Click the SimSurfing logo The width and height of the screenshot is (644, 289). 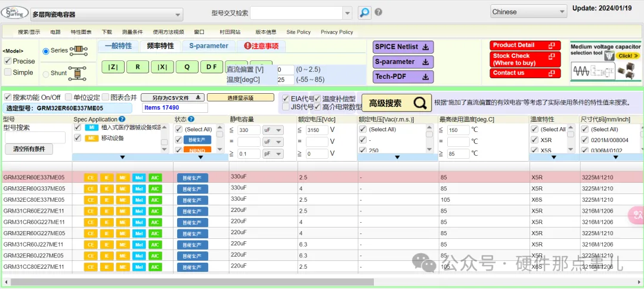click(x=14, y=12)
